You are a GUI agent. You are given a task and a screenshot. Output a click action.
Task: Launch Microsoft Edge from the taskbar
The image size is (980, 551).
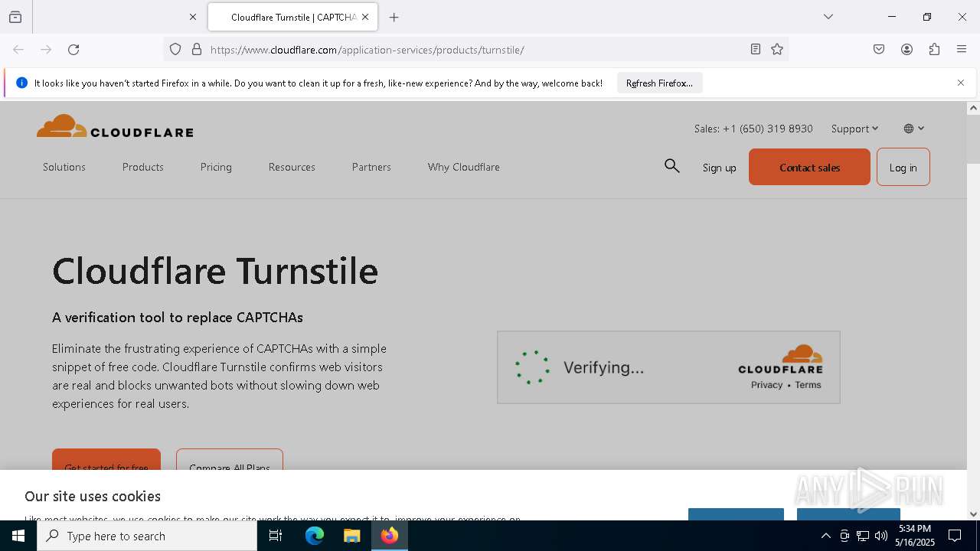pyautogui.click(x=315, y=536)
